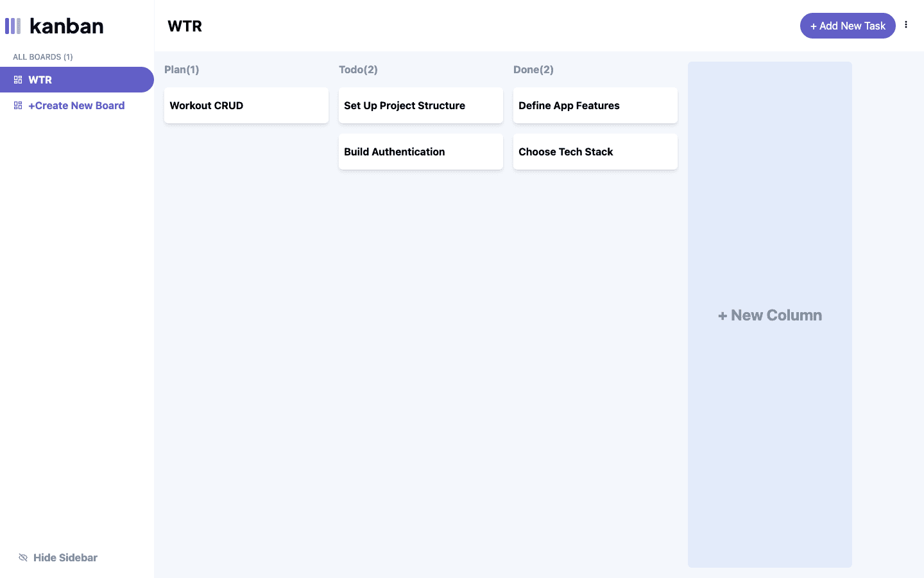Click the grid icon beside Create New Board
924x578 pixels.
pos(18,105)
